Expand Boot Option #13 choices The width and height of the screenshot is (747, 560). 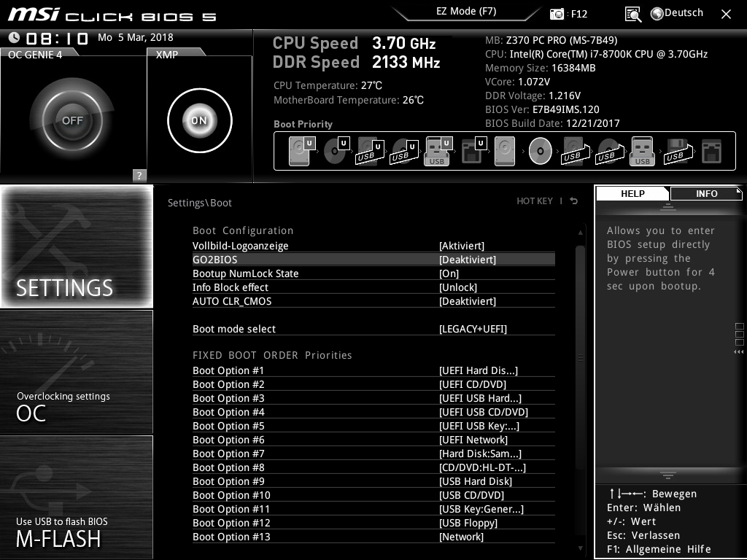point(373,536)
